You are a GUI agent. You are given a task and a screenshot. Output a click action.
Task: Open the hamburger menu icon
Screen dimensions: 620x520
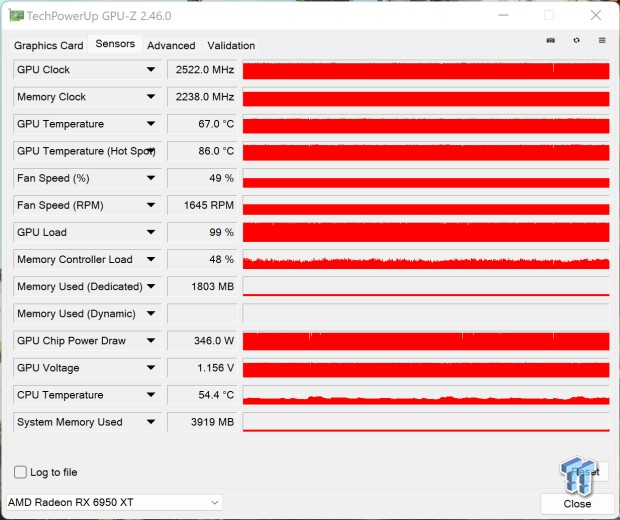602,40
